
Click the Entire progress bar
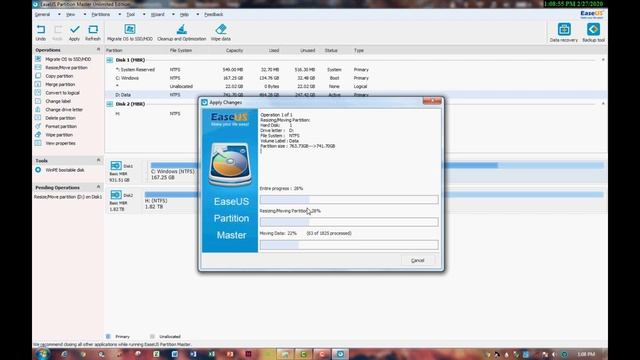tap(349, 200)
